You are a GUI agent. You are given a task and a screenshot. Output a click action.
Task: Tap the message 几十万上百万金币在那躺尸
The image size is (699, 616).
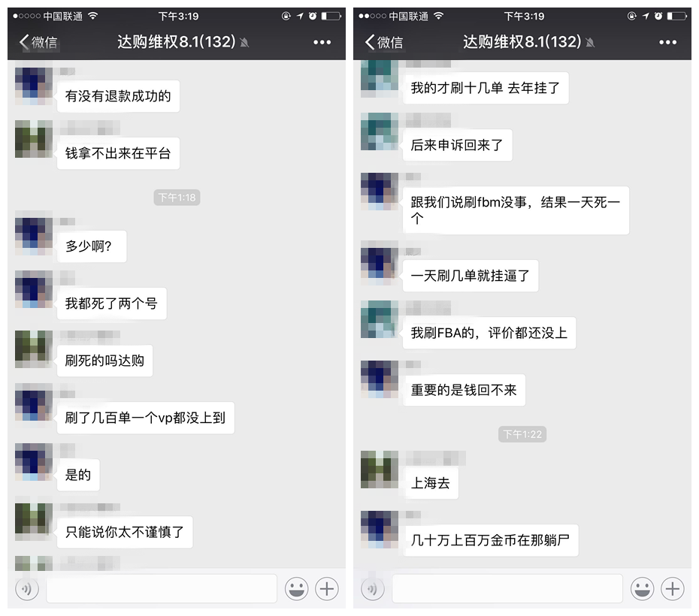click(x=490, y=540)
